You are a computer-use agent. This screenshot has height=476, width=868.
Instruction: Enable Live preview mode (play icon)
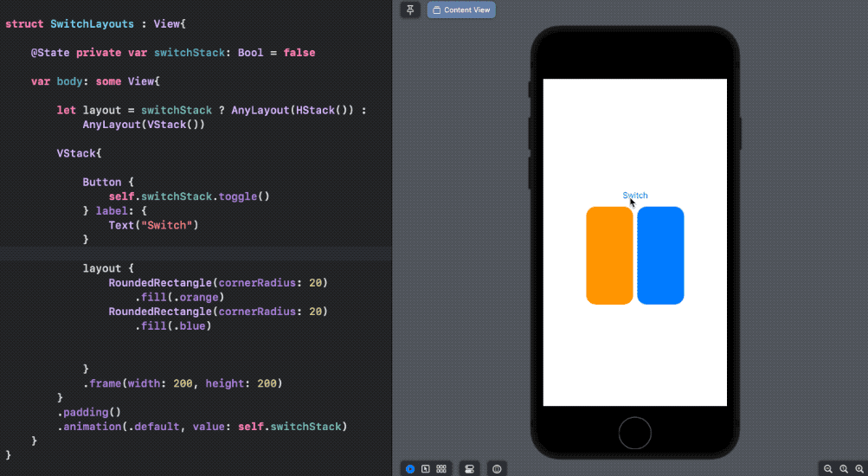(409, 469)
